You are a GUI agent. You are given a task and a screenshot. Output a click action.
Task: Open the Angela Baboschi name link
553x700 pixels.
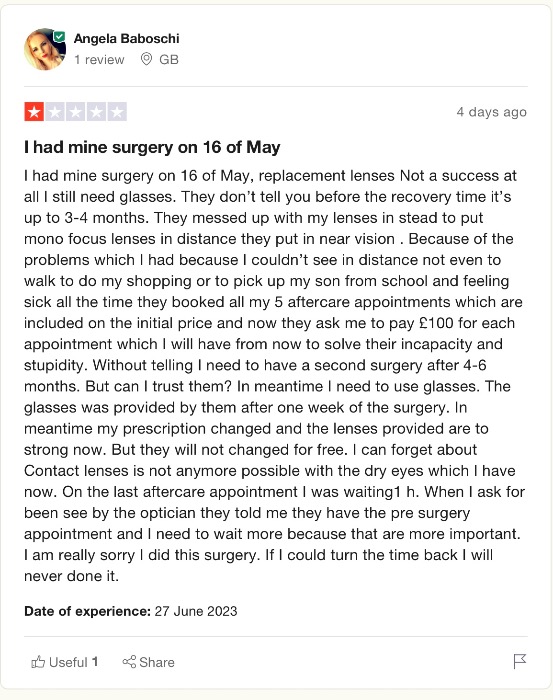[x=126, y=38]
